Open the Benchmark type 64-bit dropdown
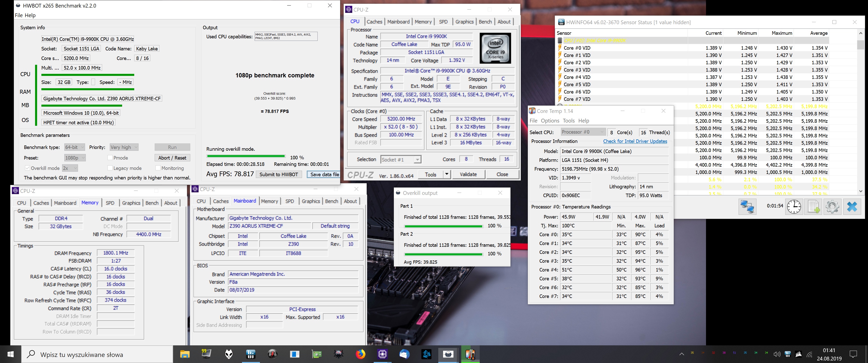Viewport: 868px width, 363px height. [x=74, y=147]
